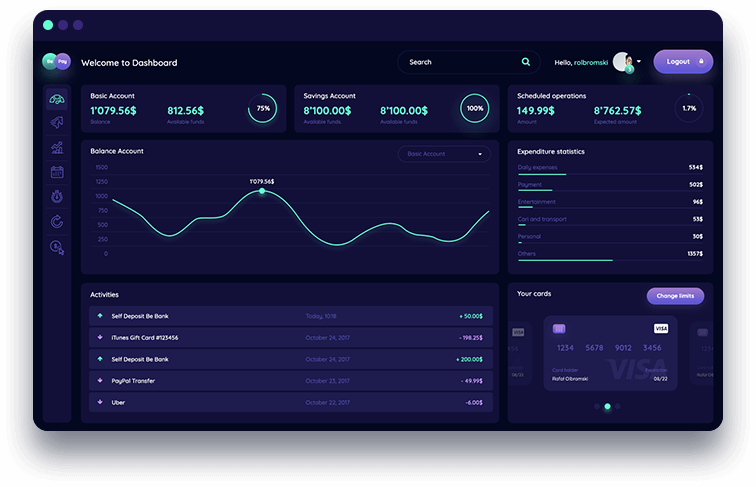Open the PayPal Transfer activity entry
The height and width of the screenshot is (487, 756).
pos(290,381)
